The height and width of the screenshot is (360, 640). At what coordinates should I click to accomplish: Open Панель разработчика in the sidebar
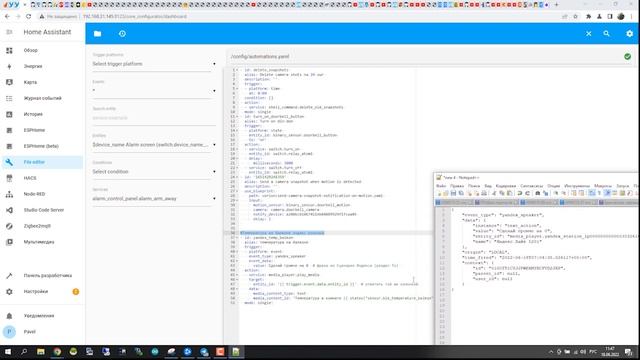[x=42, y=276]
